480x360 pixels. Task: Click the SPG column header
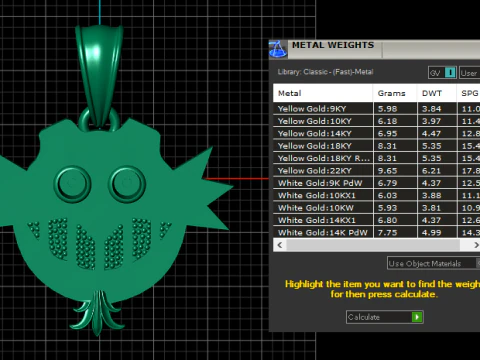click(x=469, y=93)
